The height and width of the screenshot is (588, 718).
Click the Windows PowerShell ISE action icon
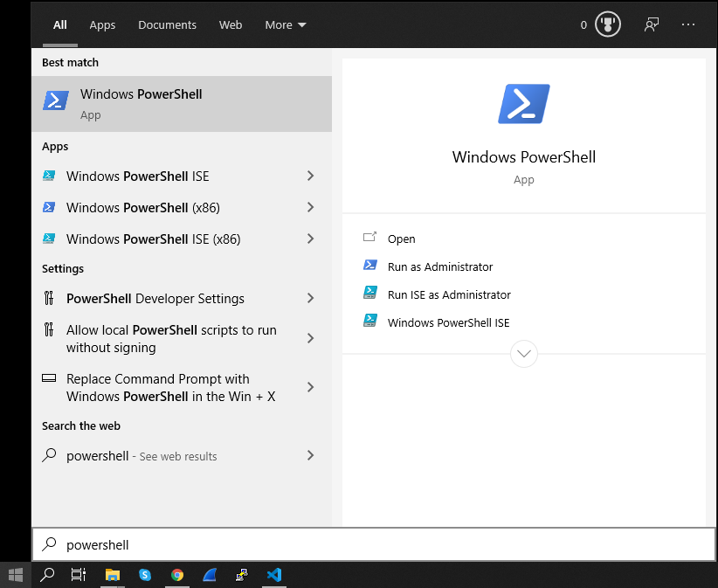(x=370, y=321)
